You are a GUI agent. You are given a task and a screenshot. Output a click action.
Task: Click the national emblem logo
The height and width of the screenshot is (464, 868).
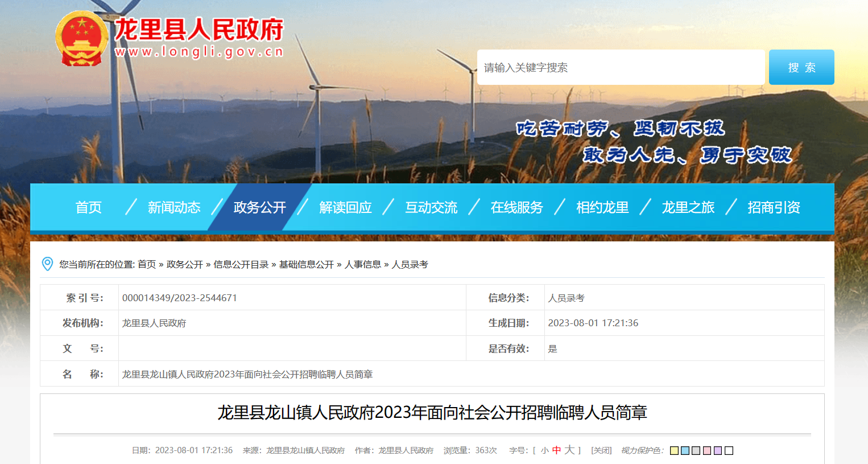click(81, 39)
